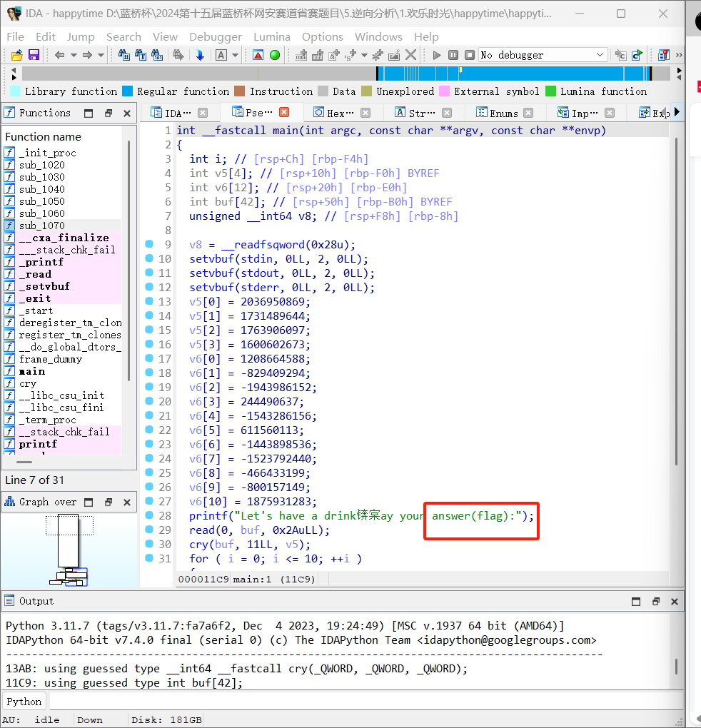Terminate process with the stop icon
Screen dimensions: 701x728
[x=470, y=55]
